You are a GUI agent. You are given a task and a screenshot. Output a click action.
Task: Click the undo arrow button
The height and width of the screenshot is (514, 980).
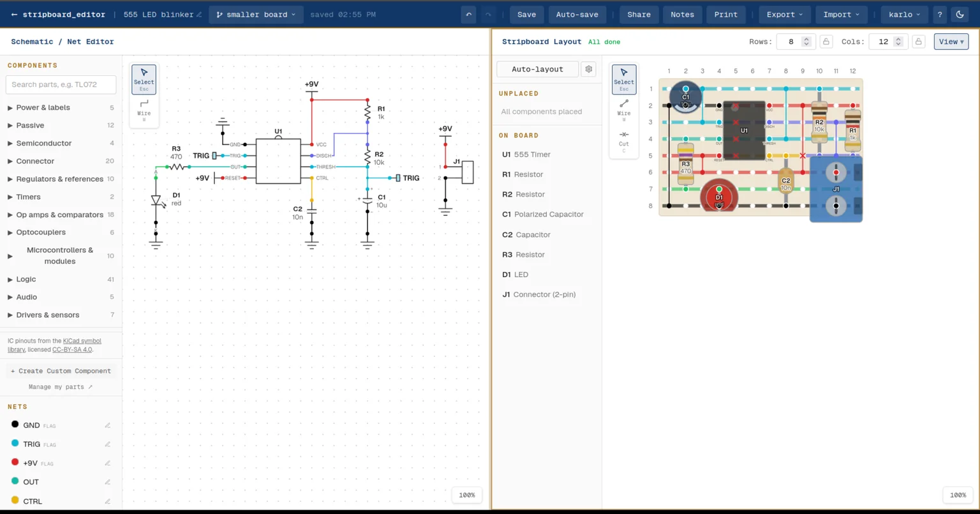point(468,15)
